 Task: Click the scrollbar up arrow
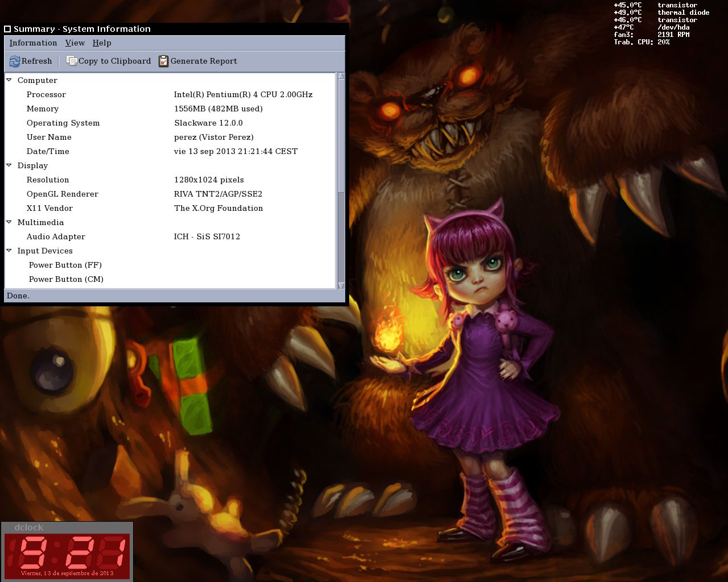[x=341, y=76]
